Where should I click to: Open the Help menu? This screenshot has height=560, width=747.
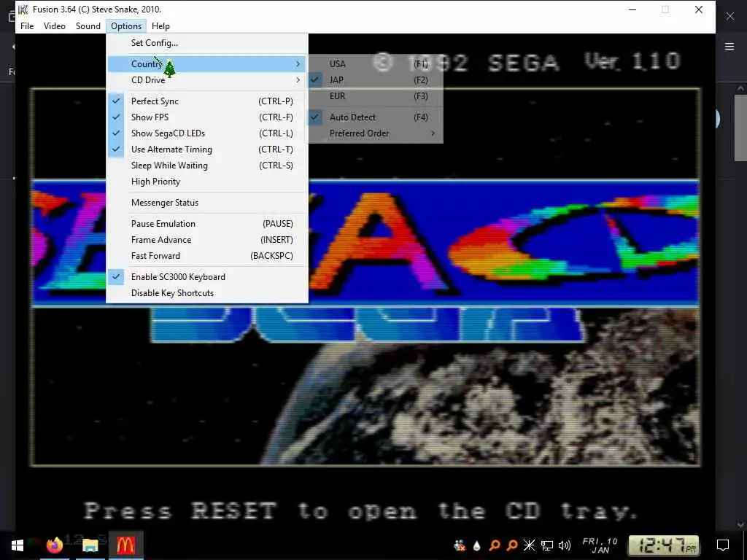point(160,26)
